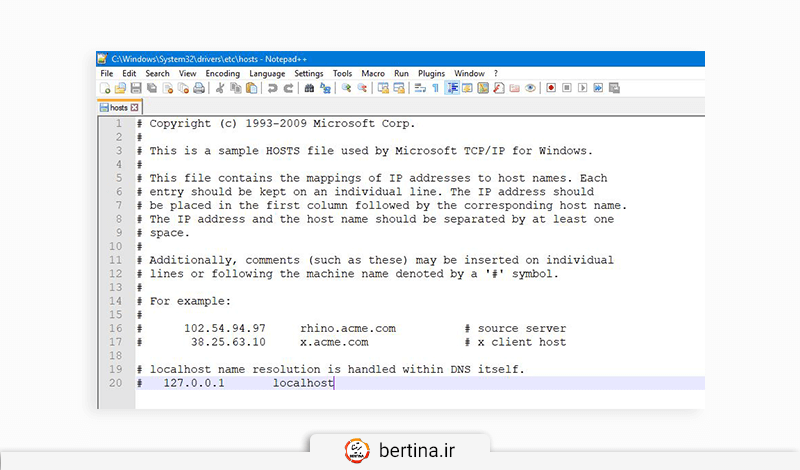Click 'rhino.acme.com' on line 16
Viewport: 800px width, 470px height.
pyautogui.click(x=348, y=328)
